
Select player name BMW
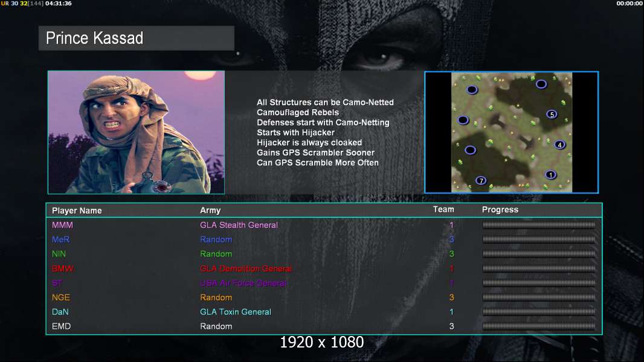[x=62, y=268]
